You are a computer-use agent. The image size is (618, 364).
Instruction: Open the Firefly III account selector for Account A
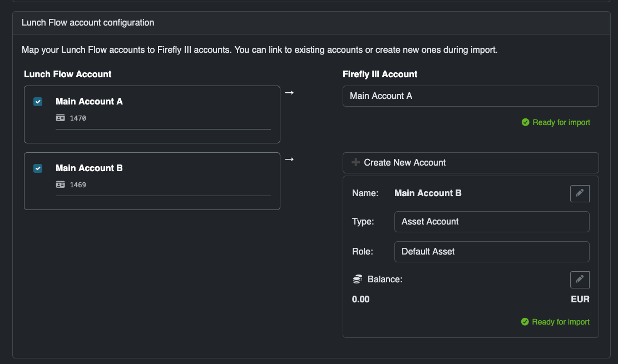tap(471, 96)
